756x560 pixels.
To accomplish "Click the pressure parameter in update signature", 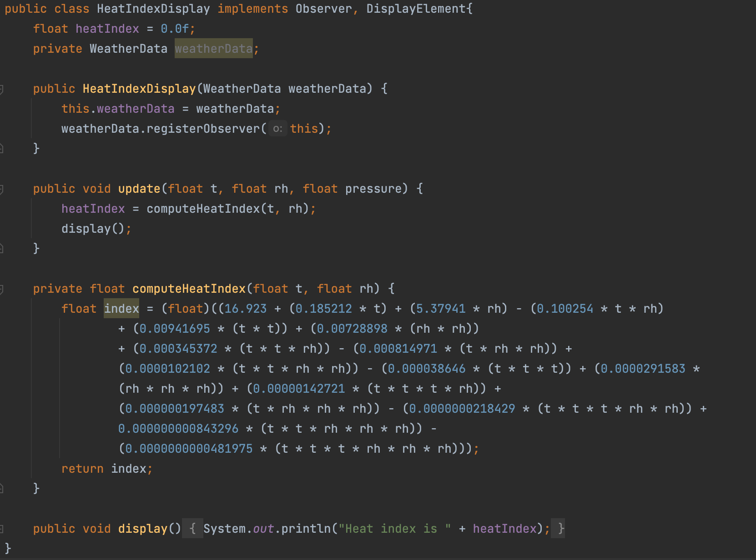I will click(x=373, y=189).
